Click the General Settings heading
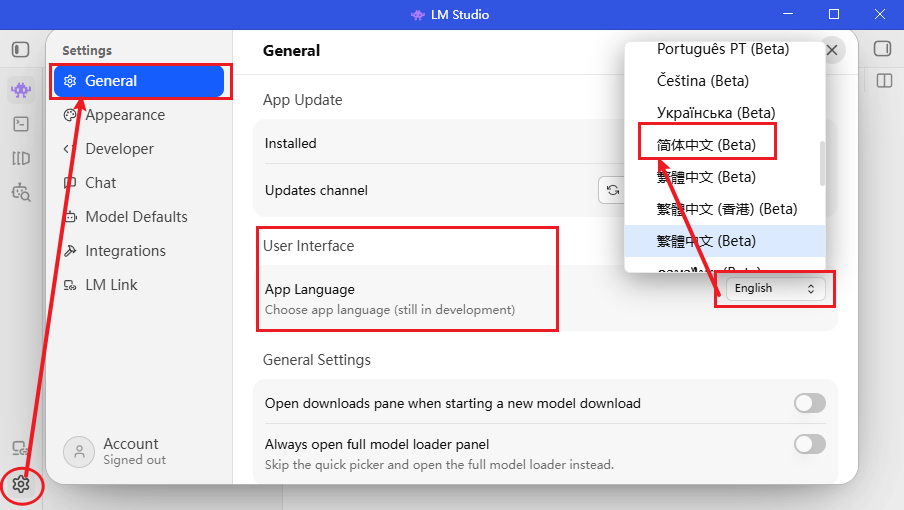Screen dimensions: 904x510 tap(317, 360)
